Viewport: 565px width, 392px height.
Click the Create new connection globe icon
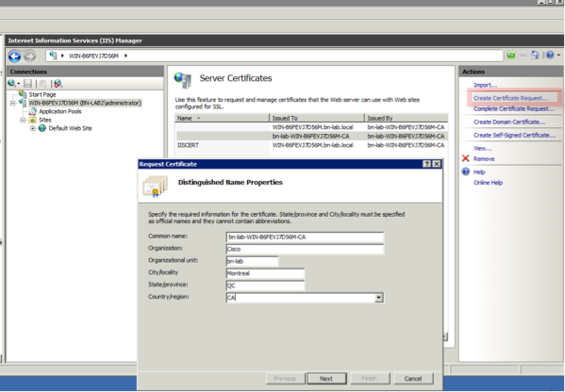coord(12,84)
